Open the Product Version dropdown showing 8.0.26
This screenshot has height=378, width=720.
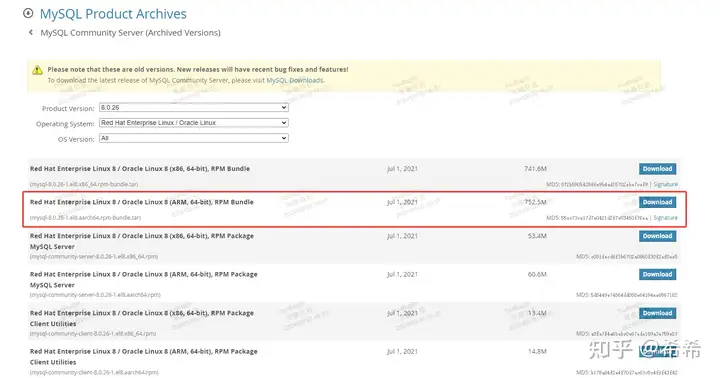[x=194, y=107]
